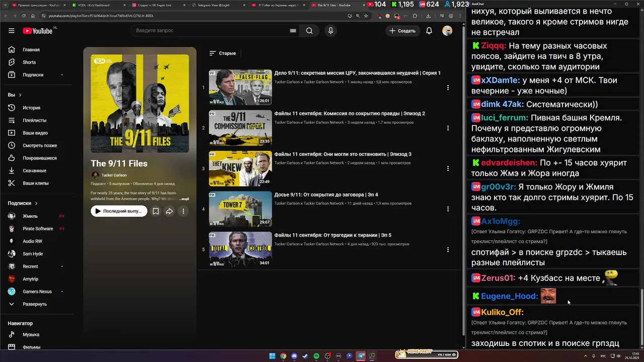Bookmark page with star icon
The image size is (644, 362).
point(366,16)
